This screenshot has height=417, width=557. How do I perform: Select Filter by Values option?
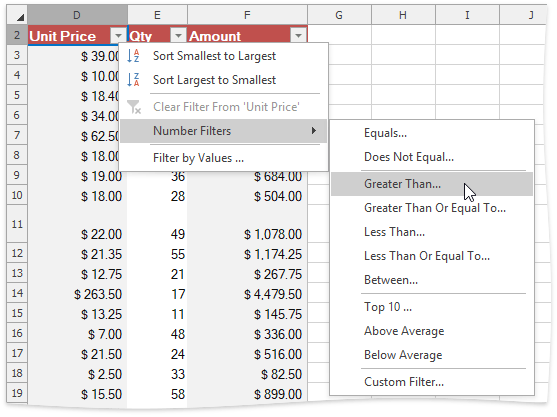pos(223,158)
